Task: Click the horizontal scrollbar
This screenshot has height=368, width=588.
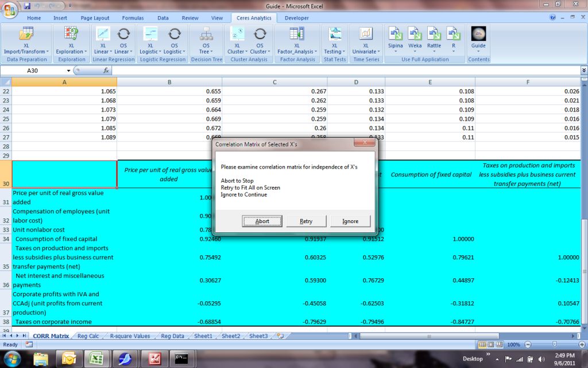Action: (430, 336)
